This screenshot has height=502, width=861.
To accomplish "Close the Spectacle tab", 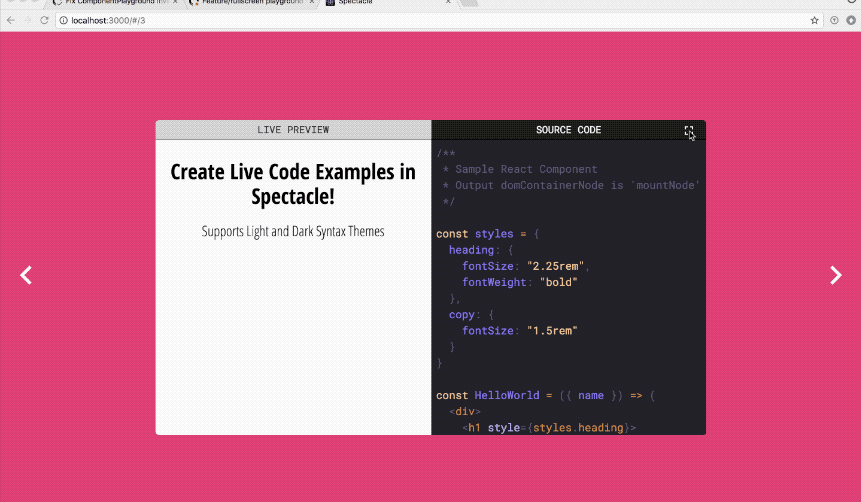I will click(448, 2).
